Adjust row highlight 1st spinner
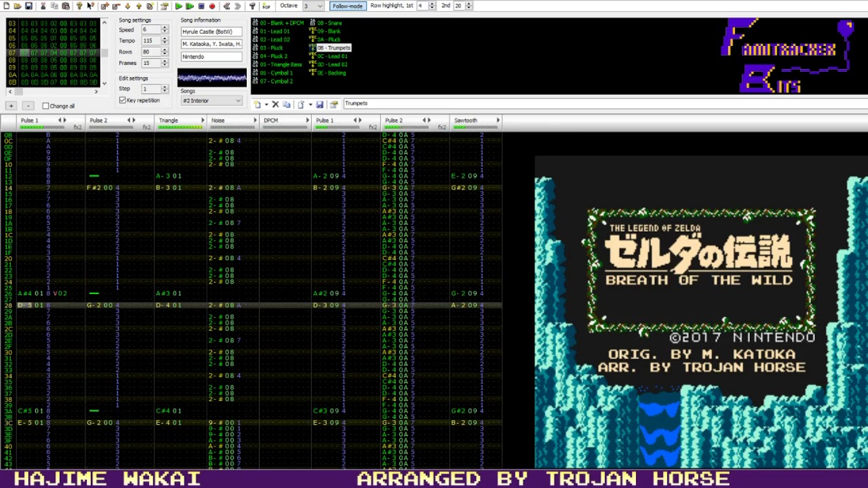868x488 pixels. click(x=432, y=6)
